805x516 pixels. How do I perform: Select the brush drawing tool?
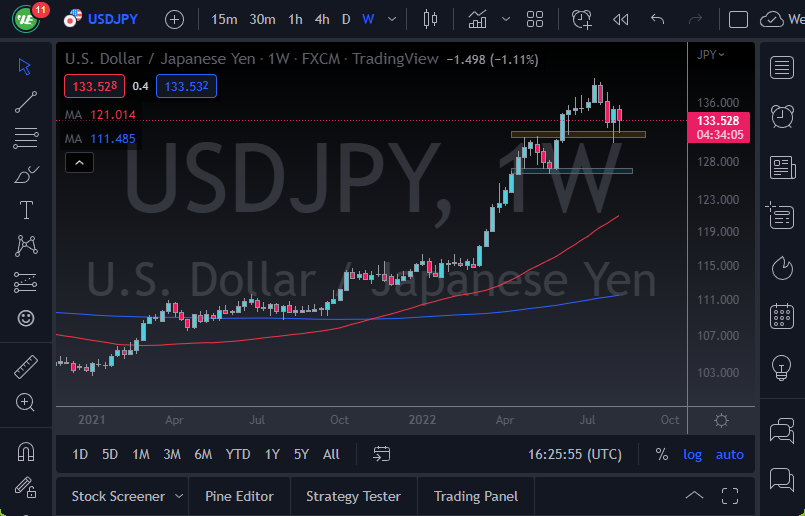point(26,175)
